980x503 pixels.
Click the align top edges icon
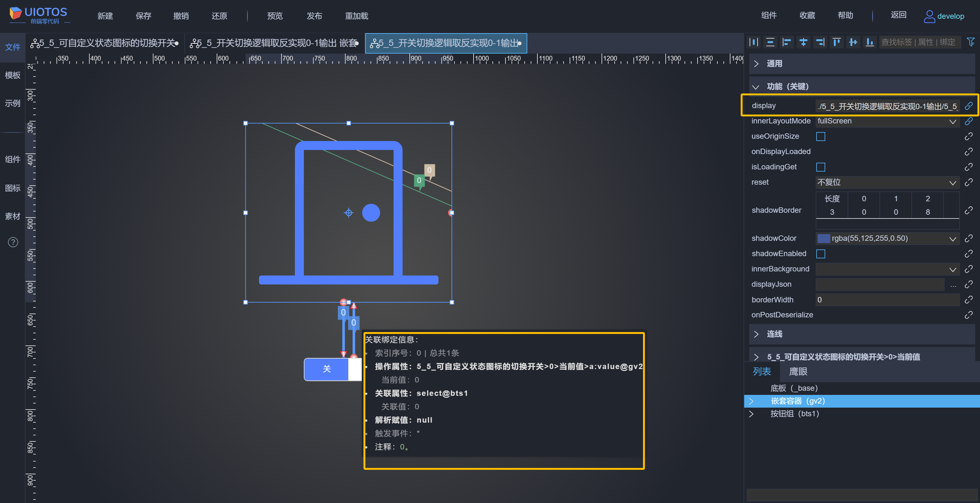point(836,42)
